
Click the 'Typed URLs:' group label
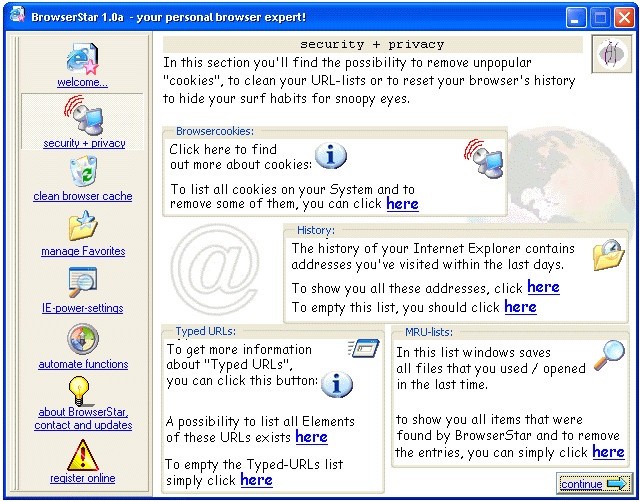(x=206, y=331)
